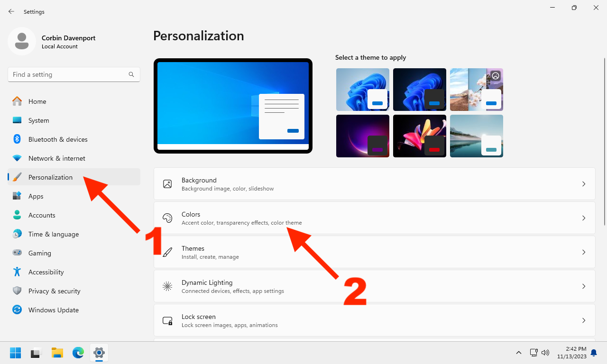
Task: Click the Lock screen padlock icon
Action: tap(167, 320)
